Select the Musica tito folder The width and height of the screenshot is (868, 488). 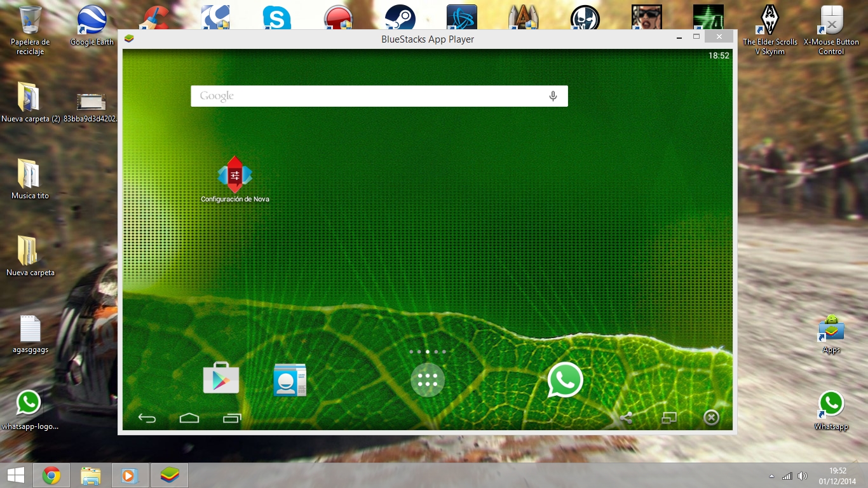[x=30, y=179]
